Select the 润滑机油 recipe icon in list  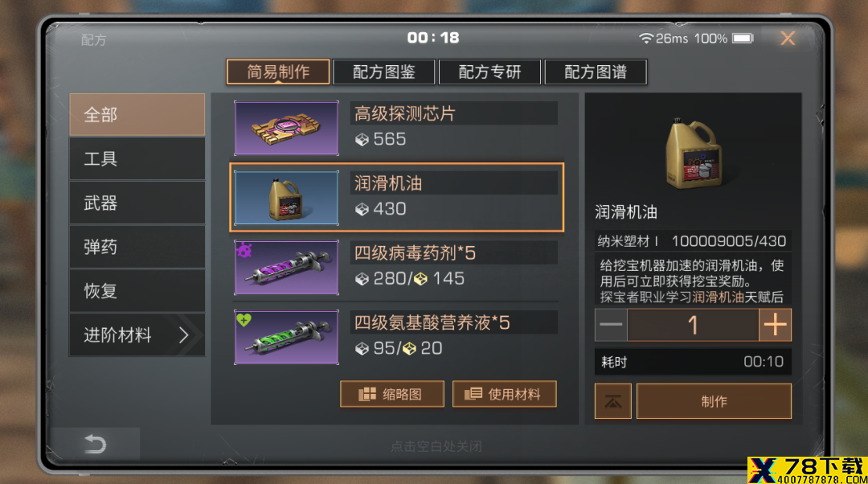[x=286, y=198]
